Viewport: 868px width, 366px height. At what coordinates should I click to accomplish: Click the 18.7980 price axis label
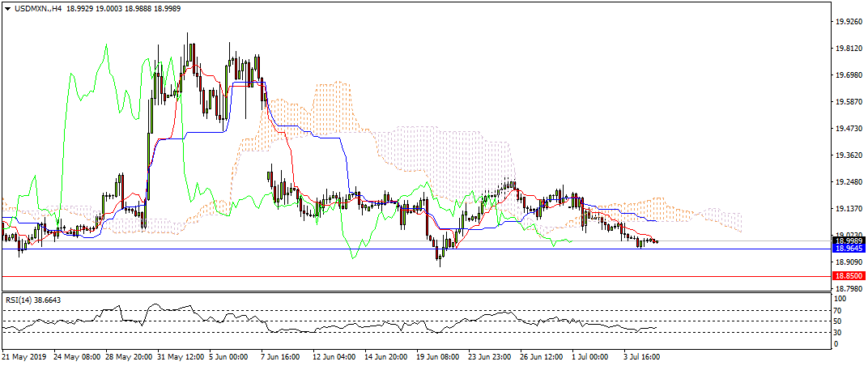pyautogui.click(x=849, y=288)
